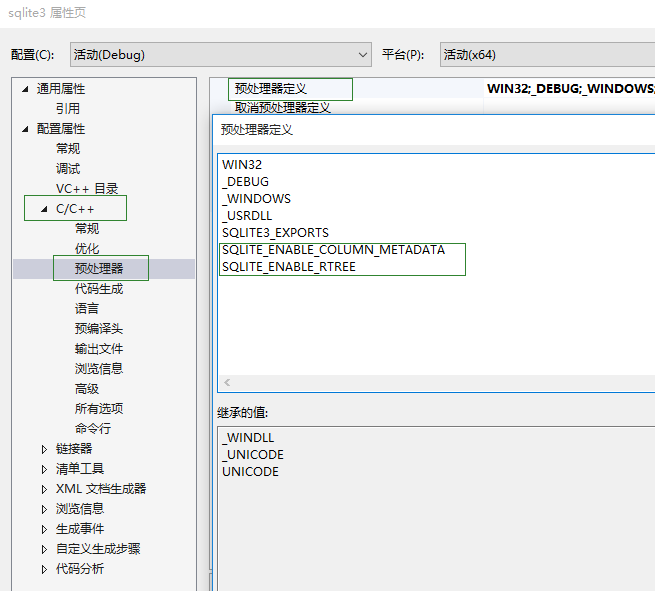Open the 配置(C) dropdown showing 活动(Debug)
This screenshot has height=591, width=655.
click(x=221, y=54)
